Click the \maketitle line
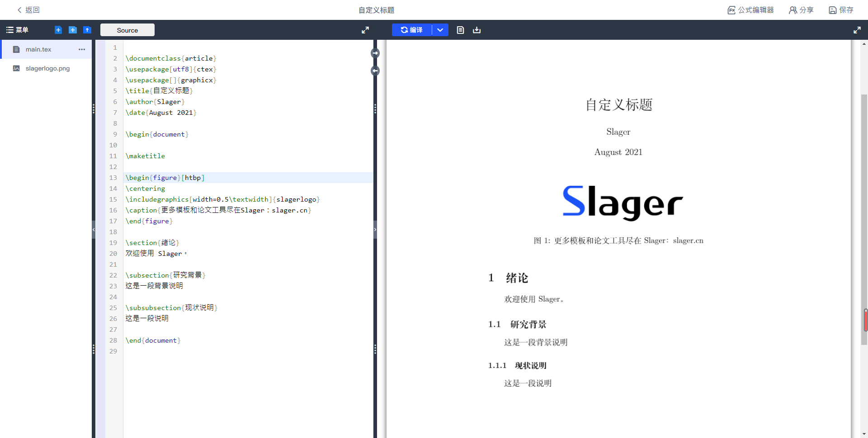The image size is (868, 438). [145, 156]
